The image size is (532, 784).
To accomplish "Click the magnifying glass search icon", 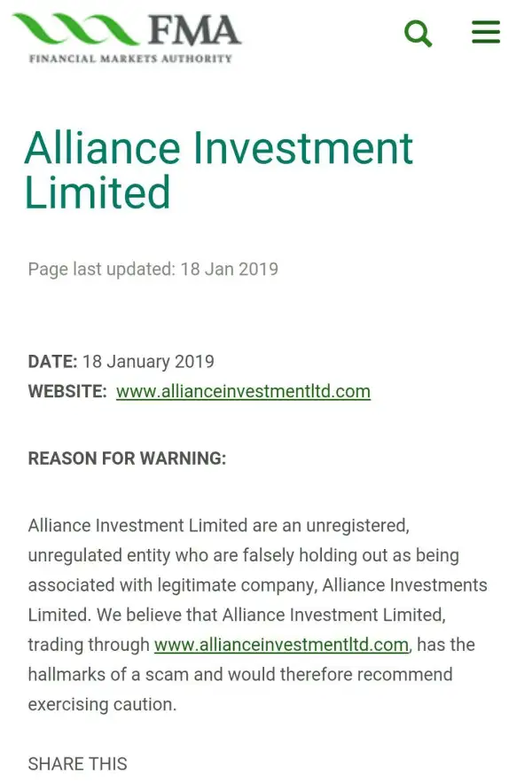I will 418,34.
